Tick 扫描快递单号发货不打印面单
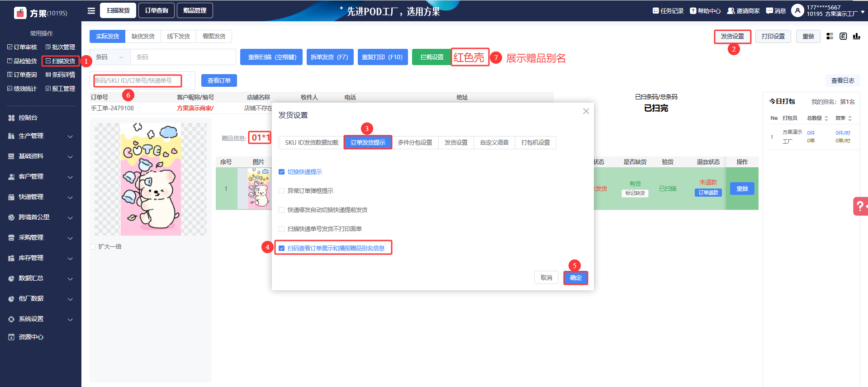Image resolution: width=868 pixels, height=387 pixels. point(282,229)
